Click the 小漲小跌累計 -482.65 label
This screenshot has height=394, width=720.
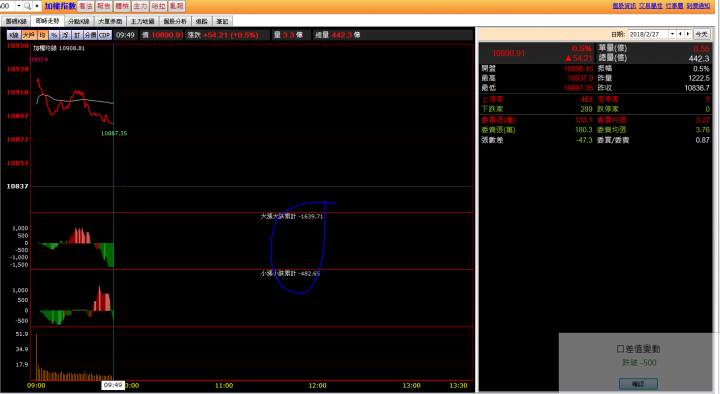click(290, 273)
